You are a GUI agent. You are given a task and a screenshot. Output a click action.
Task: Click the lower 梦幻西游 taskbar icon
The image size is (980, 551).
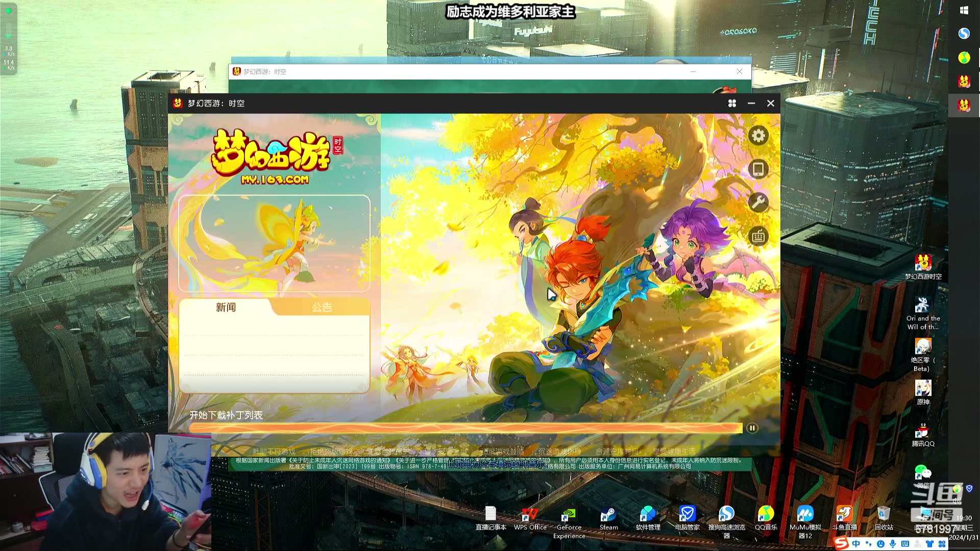click(x=964, y=105)
